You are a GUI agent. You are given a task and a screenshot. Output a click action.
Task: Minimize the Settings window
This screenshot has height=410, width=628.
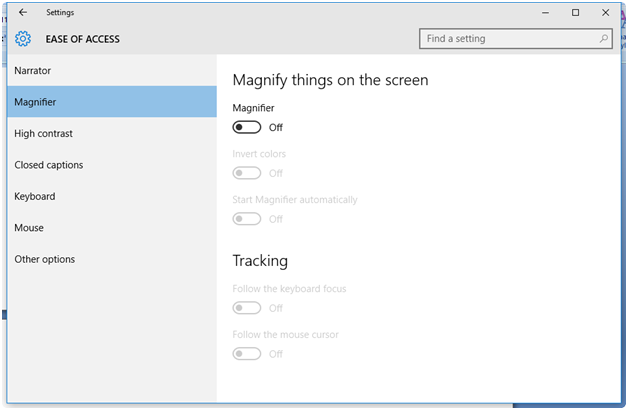(x=546, y=13)
